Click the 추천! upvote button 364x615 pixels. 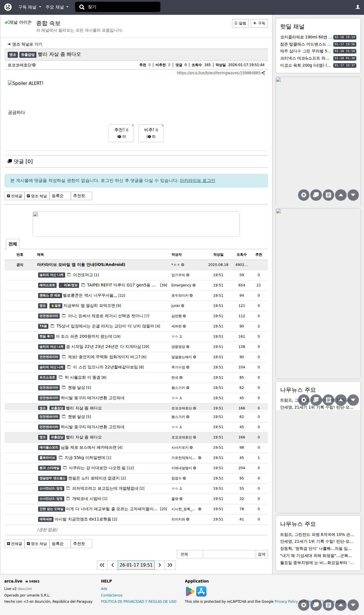pos(121,133)
